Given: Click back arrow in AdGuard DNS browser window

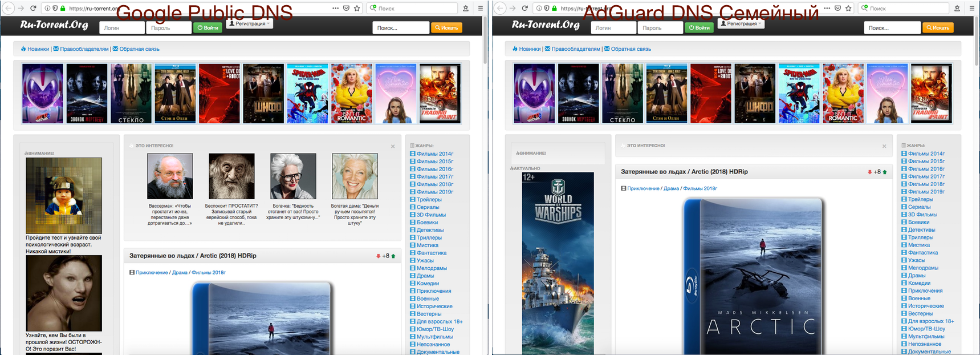Looking at the screenshot, I should click(501, 9).
